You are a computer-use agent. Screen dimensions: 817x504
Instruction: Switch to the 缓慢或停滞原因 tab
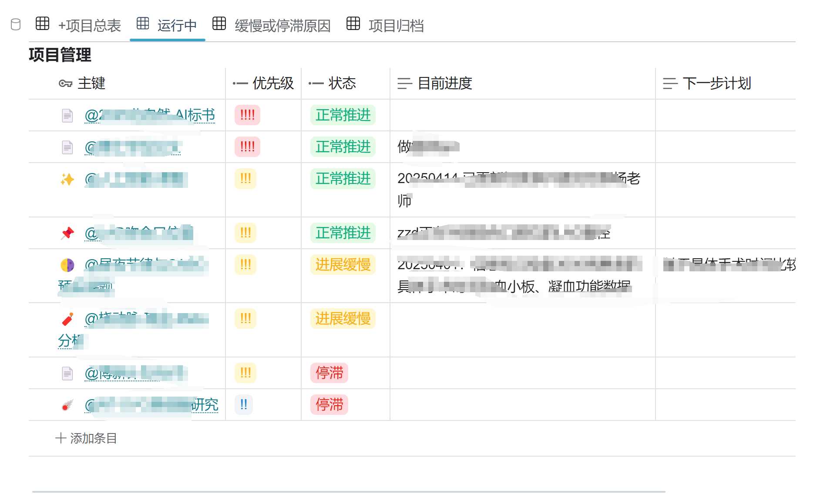point(272,25)
